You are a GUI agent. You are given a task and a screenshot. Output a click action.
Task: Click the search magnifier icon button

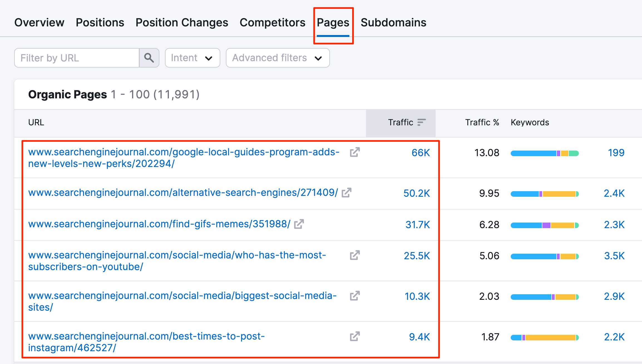[x=149, y=58]
